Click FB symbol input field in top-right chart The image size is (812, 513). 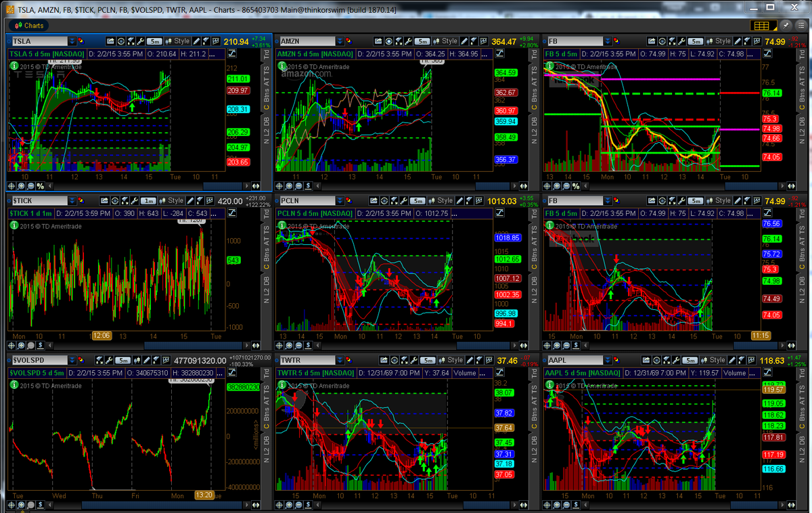point(575,41)
